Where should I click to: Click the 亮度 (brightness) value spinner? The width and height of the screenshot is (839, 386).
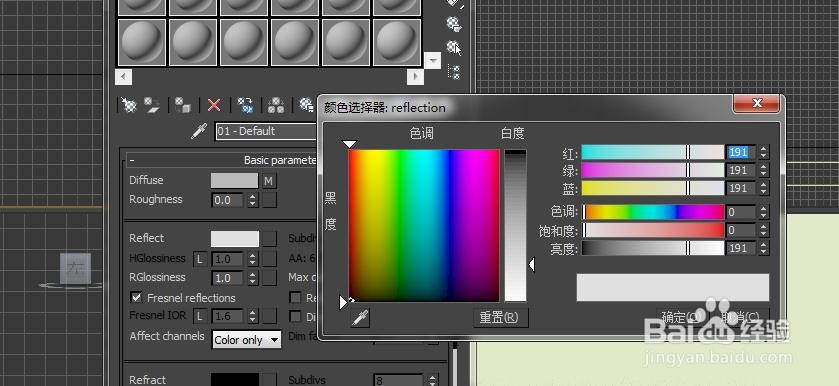[764, 248]
